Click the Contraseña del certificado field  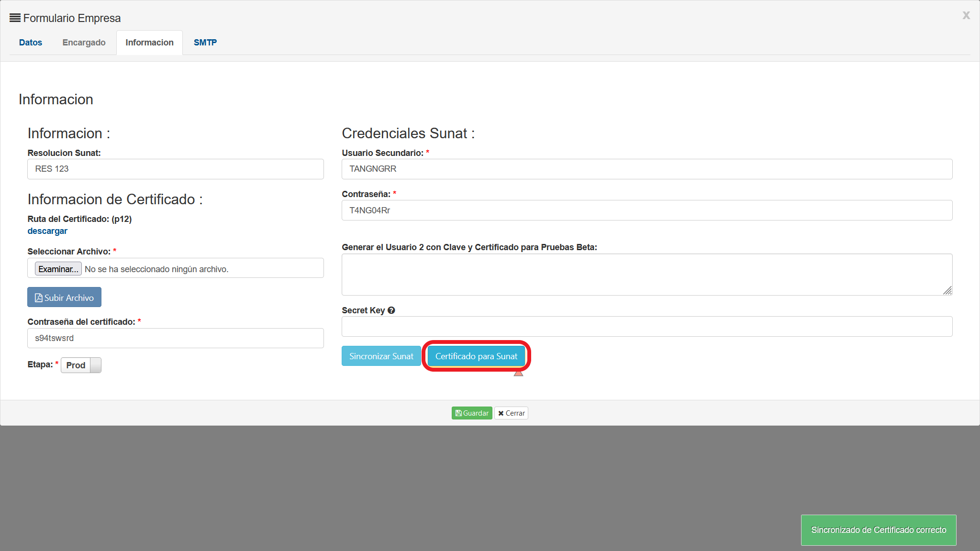pos(176,338)
